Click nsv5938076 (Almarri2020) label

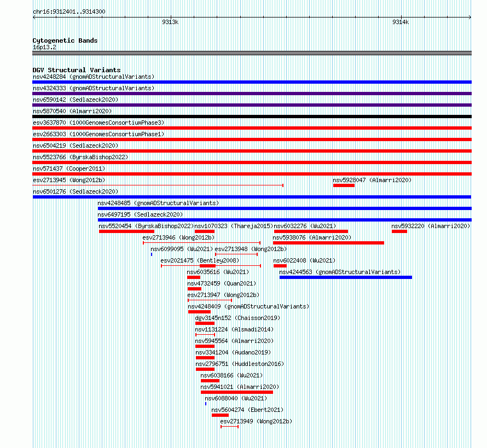[312, 237]
